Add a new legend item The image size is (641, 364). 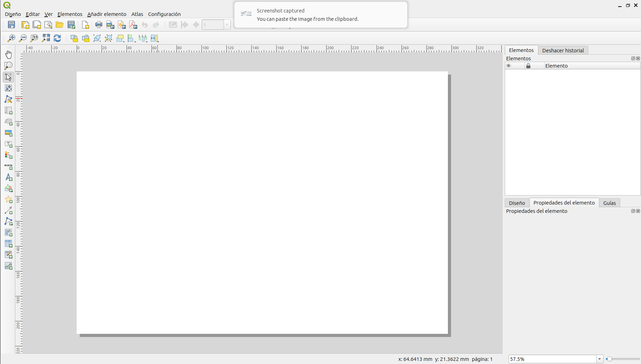pyautogui.click(x=8, y=155)
